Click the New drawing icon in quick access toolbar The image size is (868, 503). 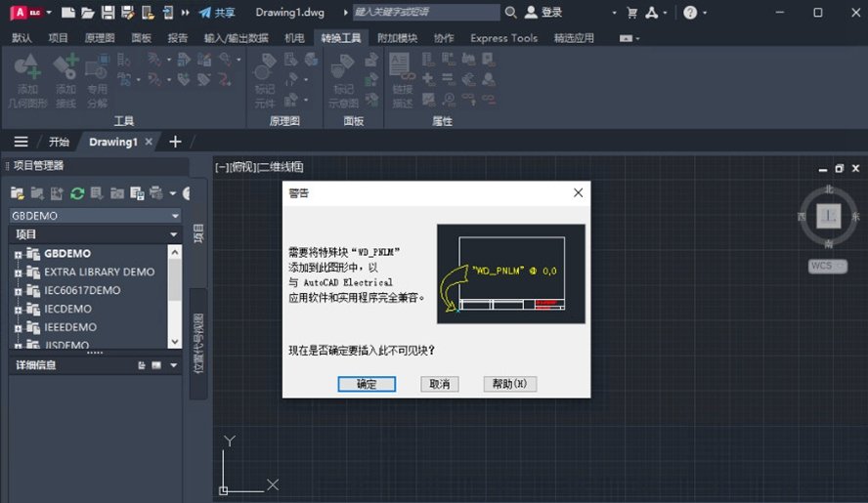point(67,12)
